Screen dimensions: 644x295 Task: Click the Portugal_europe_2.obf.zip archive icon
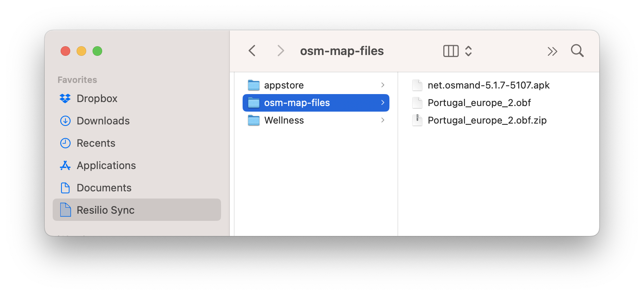(x=417, y=120)
